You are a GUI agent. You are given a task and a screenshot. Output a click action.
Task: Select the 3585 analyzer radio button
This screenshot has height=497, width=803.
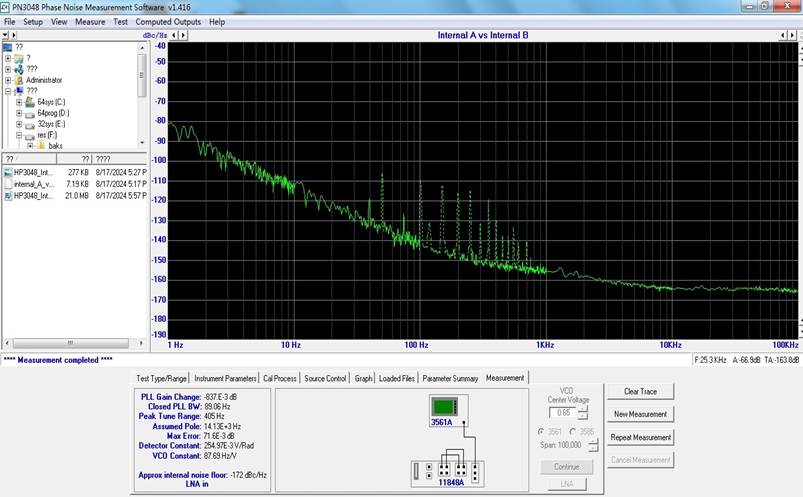(573, 432)
